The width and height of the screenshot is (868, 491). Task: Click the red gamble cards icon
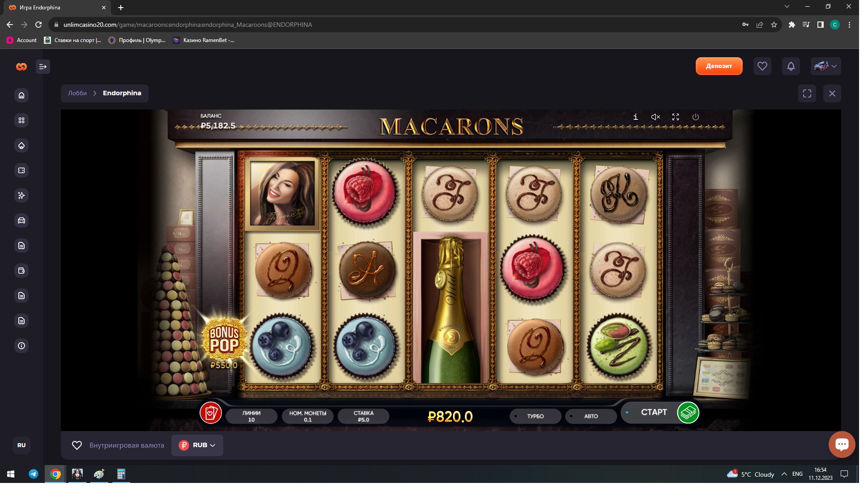pos(211,413)
